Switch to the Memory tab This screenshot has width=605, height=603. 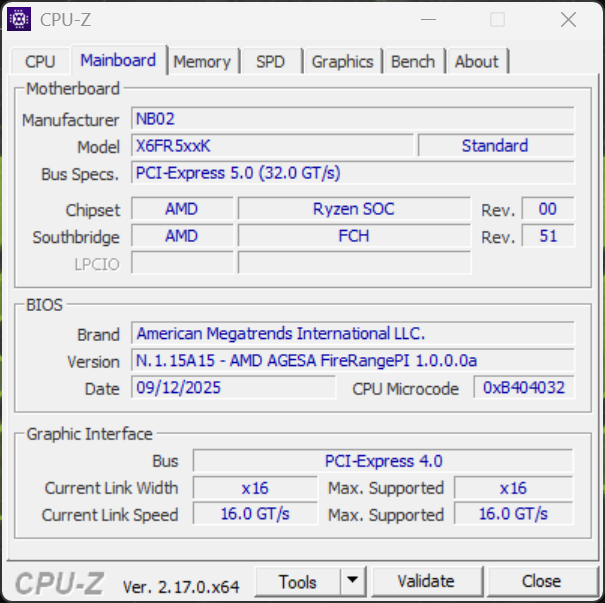(x=201, y=62)
